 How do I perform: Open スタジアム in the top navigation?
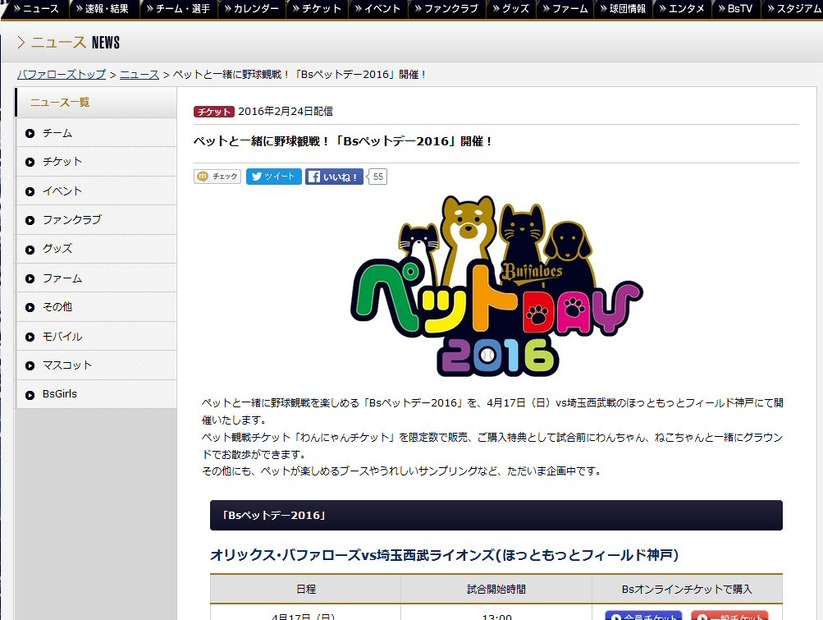click(x=793, y=8)
